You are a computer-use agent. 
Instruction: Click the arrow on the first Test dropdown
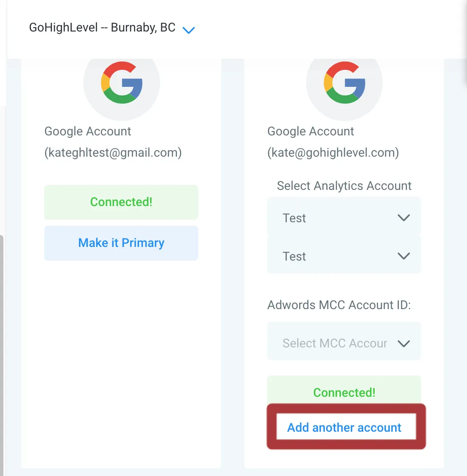(404, 218)
